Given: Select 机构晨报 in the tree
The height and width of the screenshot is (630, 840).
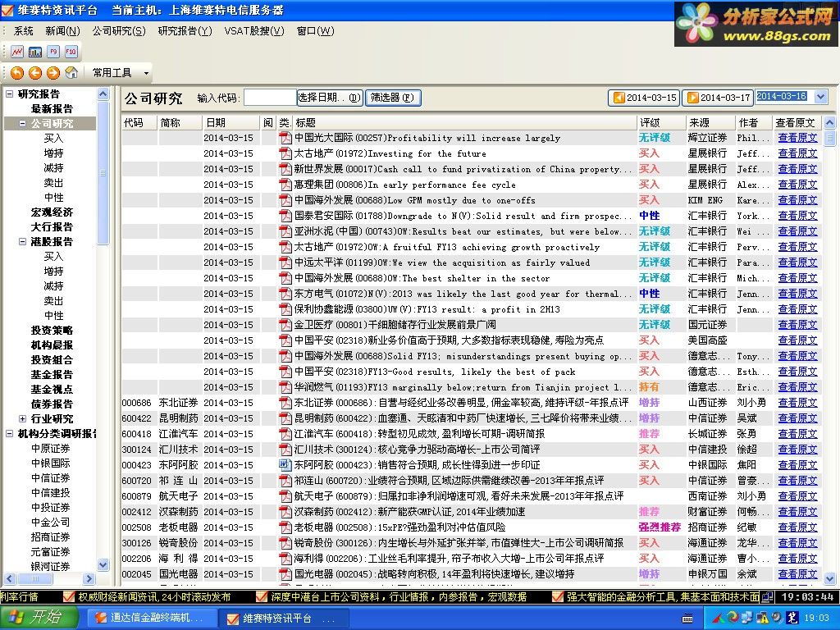Looking at the screenshot, I should (52, 345).
